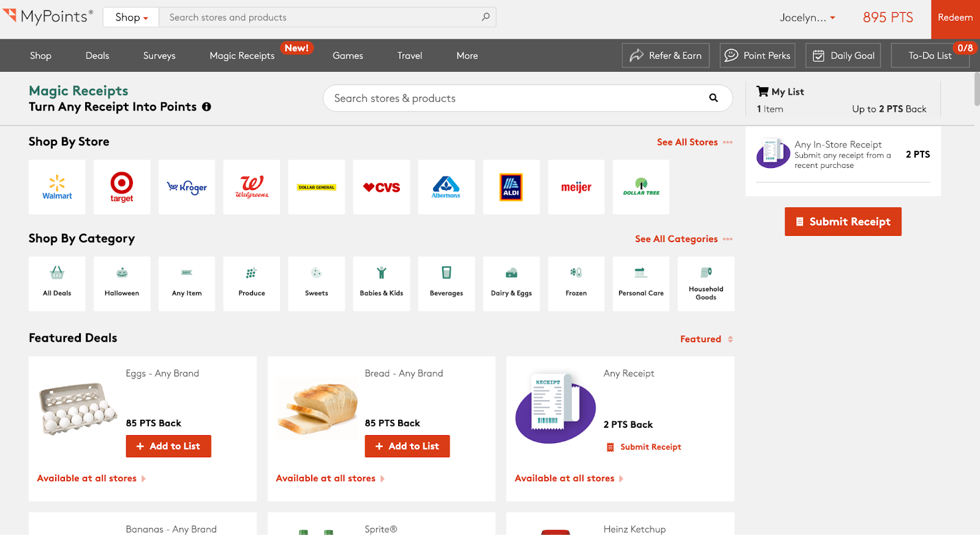This screenshot has height=535, width=980.
Task: Open the sliced bread product image
Action: point(317,408)
